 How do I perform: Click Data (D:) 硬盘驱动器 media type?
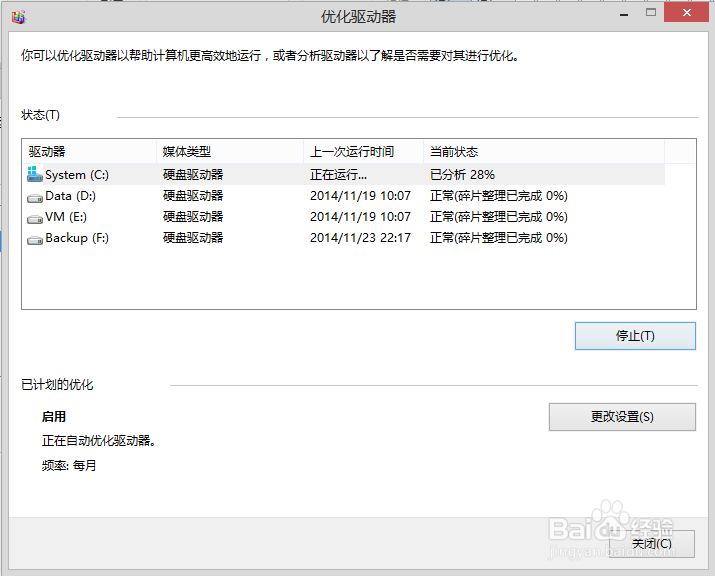(x=193, y=196)
